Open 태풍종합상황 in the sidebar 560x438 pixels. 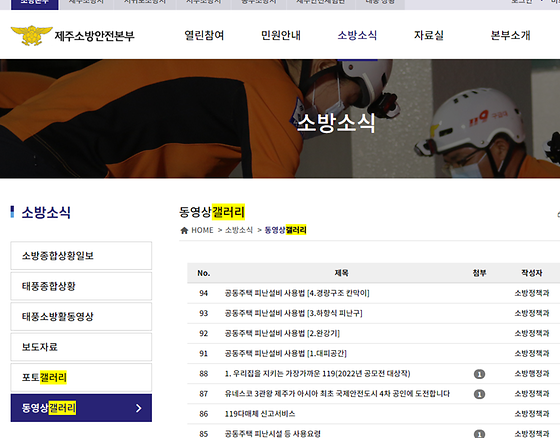coord(81,286)
